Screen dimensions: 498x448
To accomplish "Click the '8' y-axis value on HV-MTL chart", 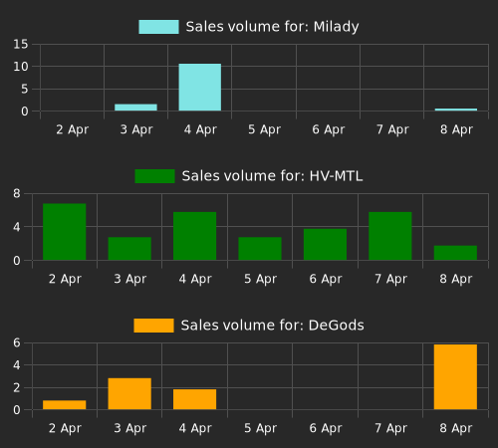I will pyautogui.click(x=17, y=193).
